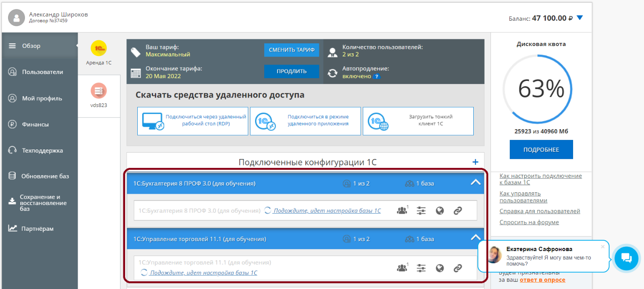Image resolution: width=644 pixels, height=289 pixels.
Task: Go to Финансы in the sidebar
Action: pos(35,124)
